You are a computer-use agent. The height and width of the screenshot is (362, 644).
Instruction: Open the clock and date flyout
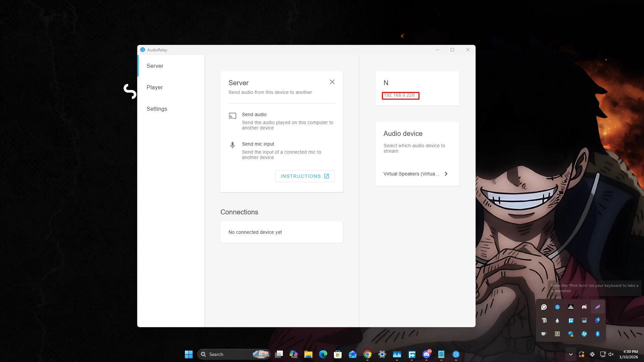point(628,354)
